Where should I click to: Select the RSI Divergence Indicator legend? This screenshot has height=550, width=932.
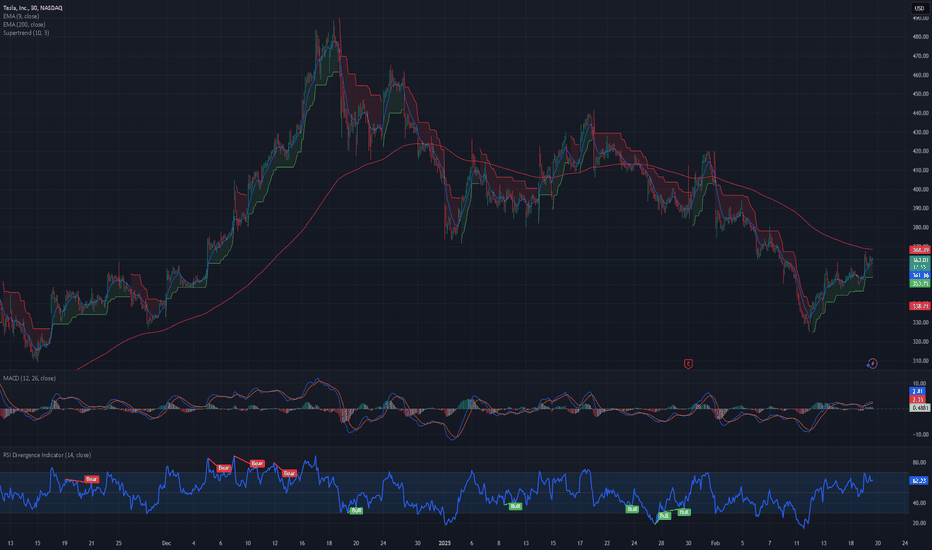(47, 455)
